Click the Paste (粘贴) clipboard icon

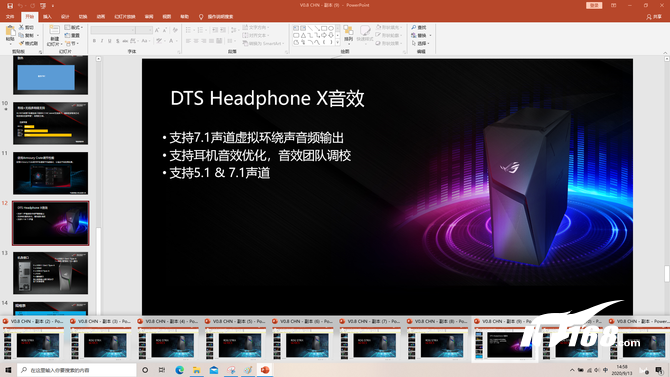[10, 31]
